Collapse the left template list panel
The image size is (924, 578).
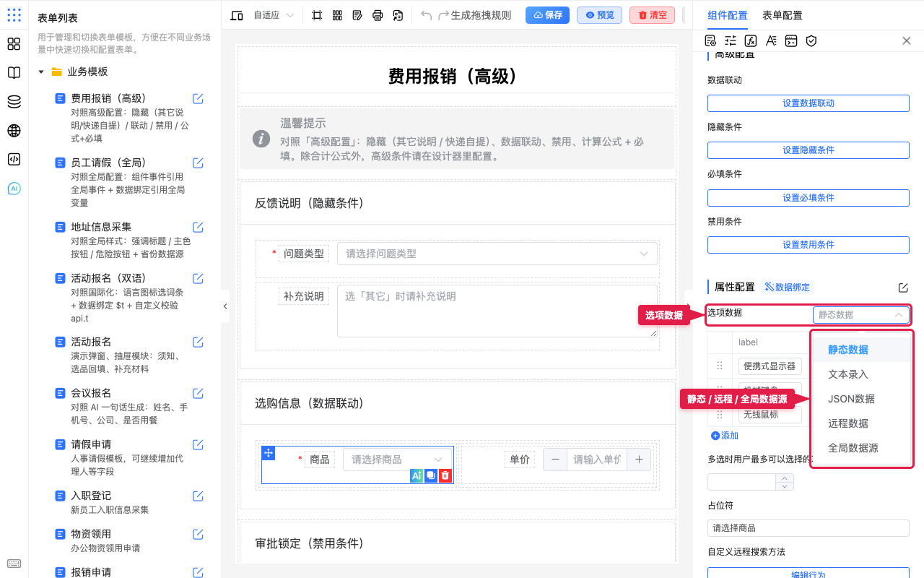[x=225, y=306]
